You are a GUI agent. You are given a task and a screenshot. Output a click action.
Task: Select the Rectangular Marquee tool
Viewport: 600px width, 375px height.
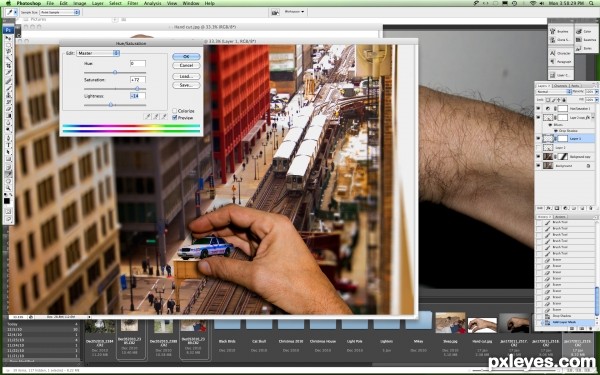pos(8,44)
